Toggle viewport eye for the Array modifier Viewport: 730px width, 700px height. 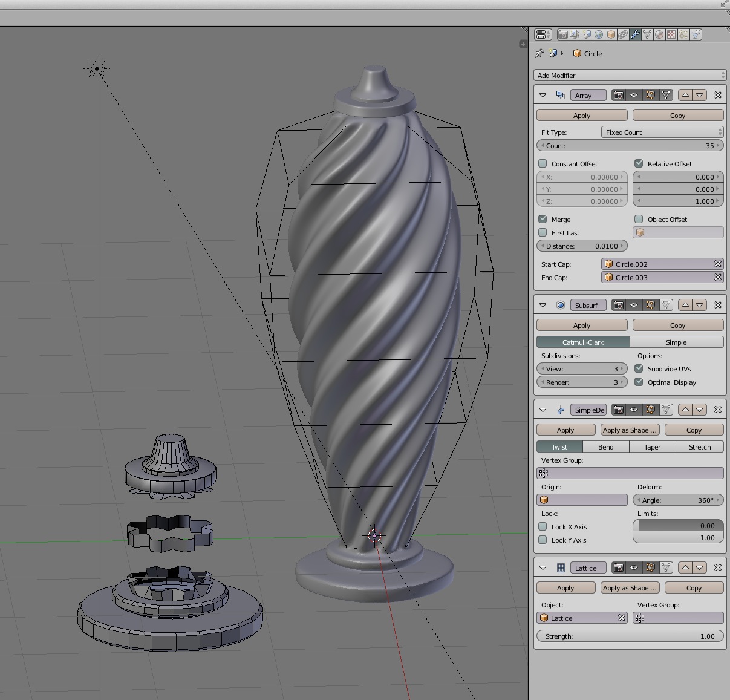coord(634,95)
